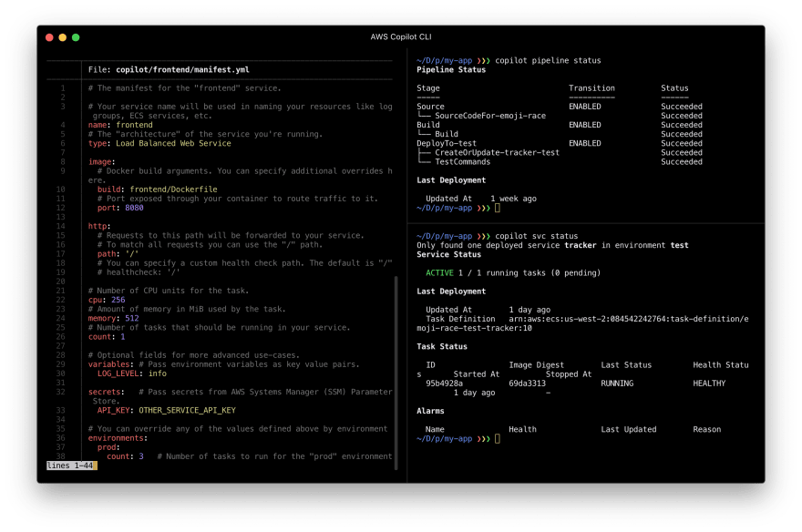Click the 'Reason' alarms column

click(707, 429)
